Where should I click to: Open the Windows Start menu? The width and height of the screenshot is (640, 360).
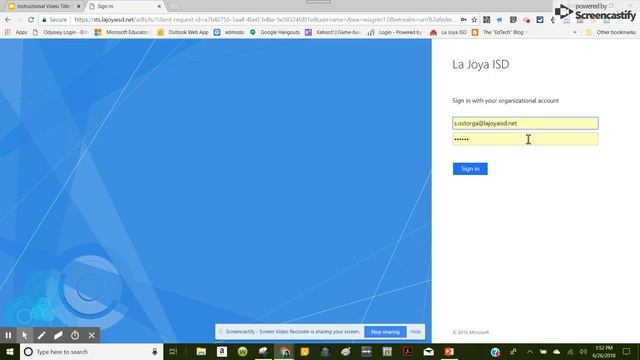[x=10, y=351]
